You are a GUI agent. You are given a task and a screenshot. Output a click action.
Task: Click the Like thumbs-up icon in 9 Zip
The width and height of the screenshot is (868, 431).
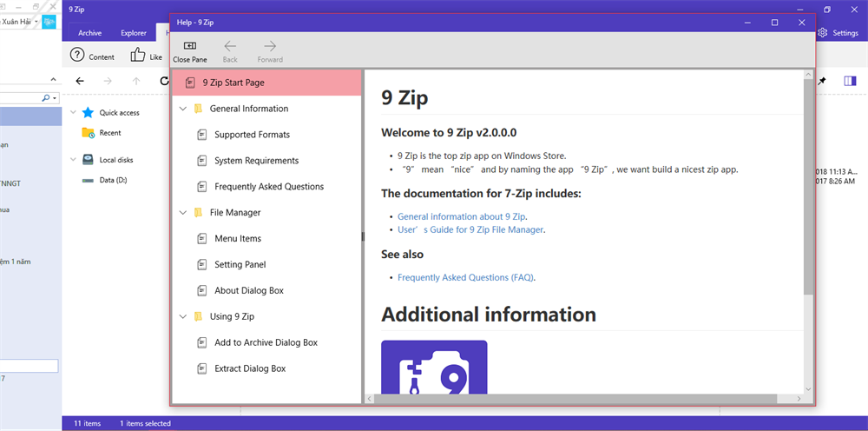(137, 54)
